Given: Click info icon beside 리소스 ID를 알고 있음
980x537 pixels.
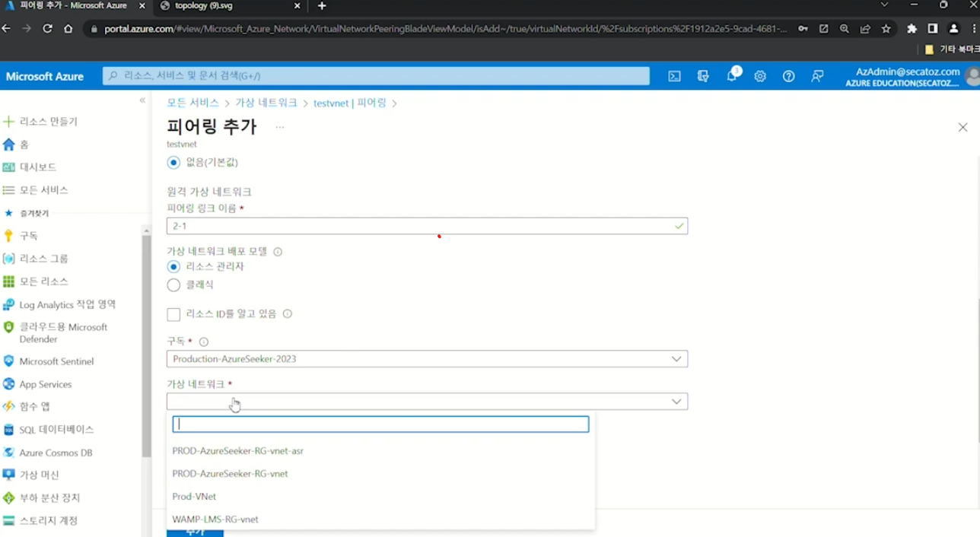Looking at the screenshot, I should [x=288, y=313].
